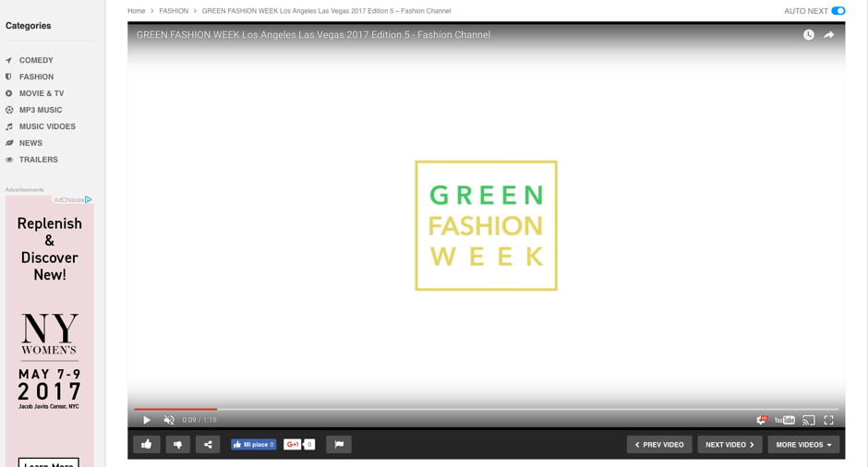Open the News category
Viewport: 868px width, 467px height.
(x=30, y=143)
